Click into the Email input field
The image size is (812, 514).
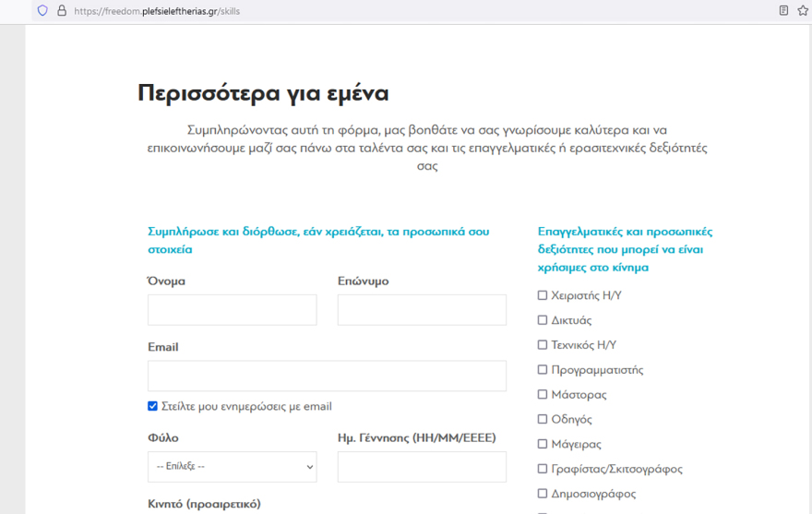[x=327, y=376]
